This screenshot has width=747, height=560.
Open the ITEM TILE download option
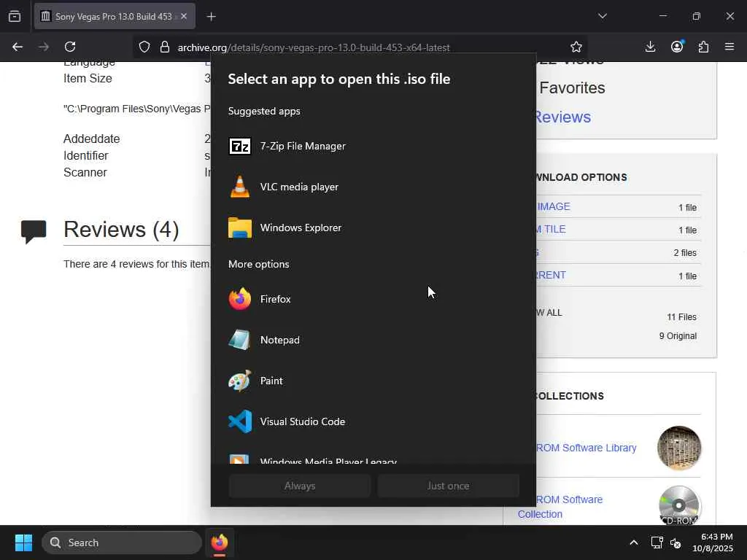(551, 229)
